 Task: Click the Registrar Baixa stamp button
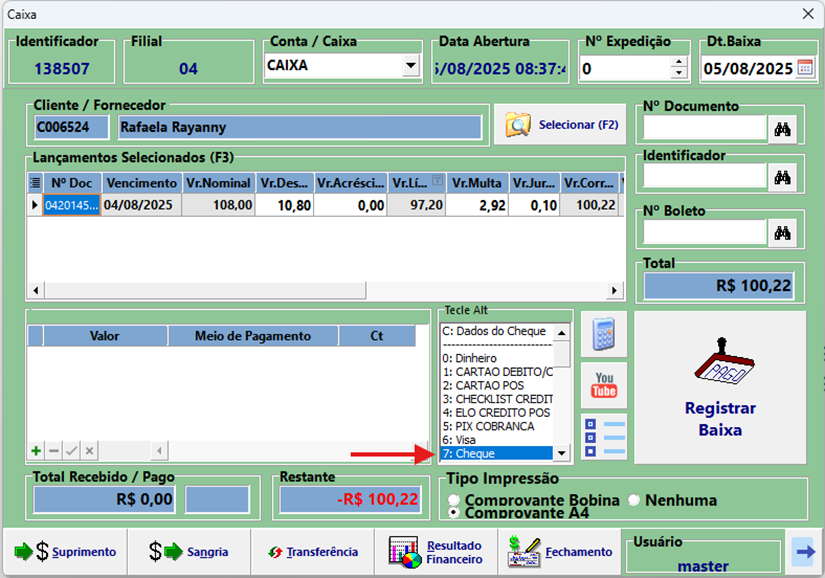[x=720, y=388]
